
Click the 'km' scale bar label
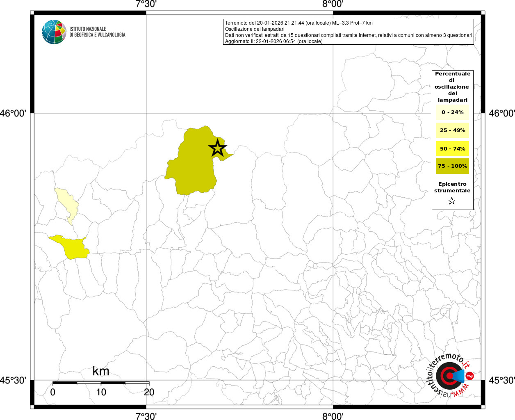[101, 371]
